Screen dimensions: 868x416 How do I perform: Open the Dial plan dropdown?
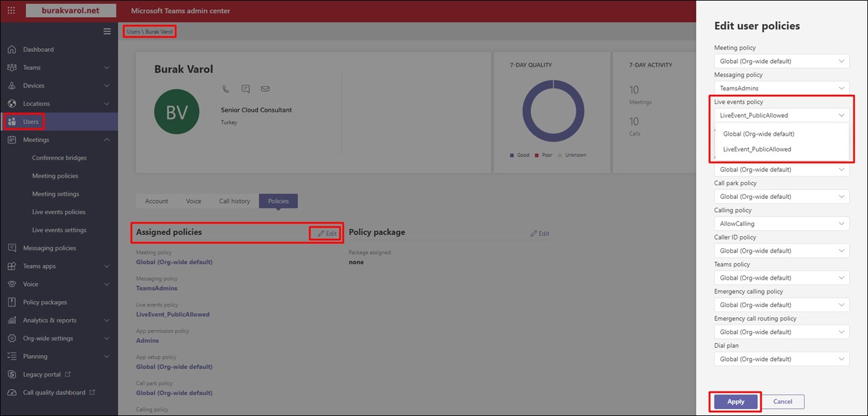(782, 359)
